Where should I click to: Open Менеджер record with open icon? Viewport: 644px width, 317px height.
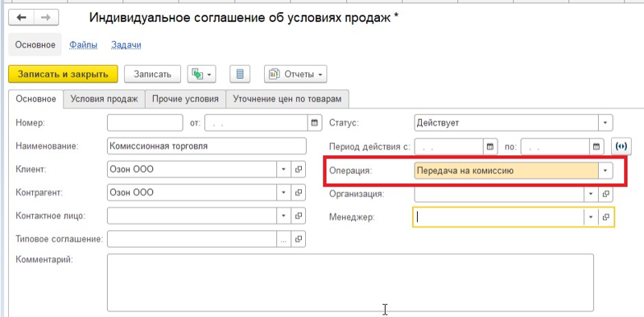(606, 217)
